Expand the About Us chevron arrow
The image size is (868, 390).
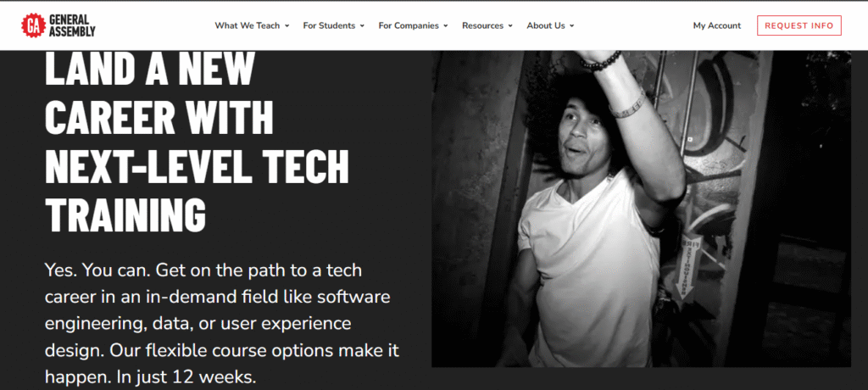click(572, 26)
